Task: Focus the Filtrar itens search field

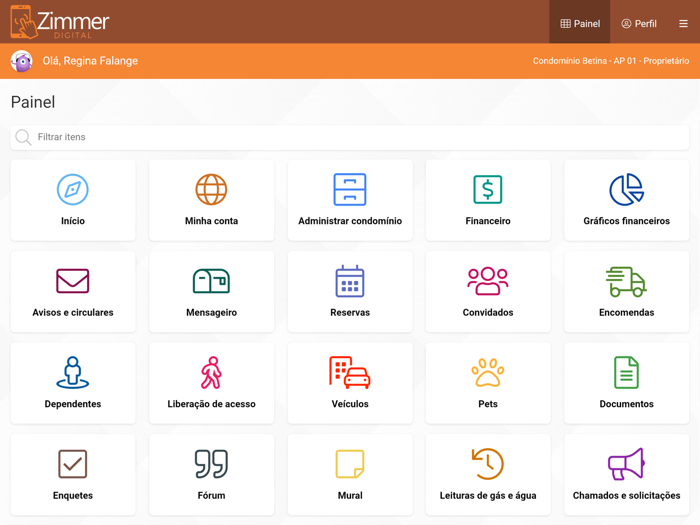Action: tap(350, 138)
